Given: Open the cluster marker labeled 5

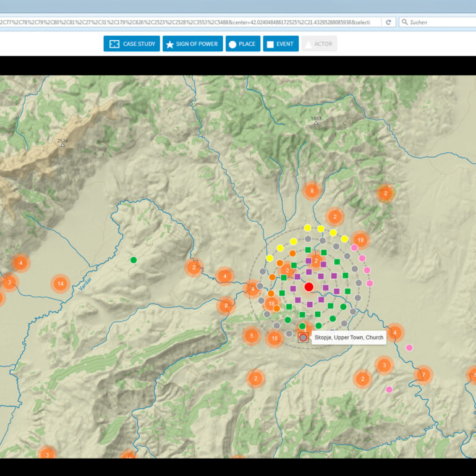Looking at the screenshot, I should pyautogui.click(x=252, y=336).
